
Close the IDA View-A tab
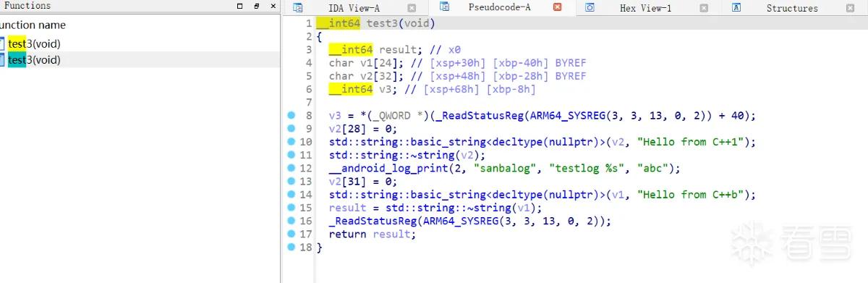coord(412,8)
